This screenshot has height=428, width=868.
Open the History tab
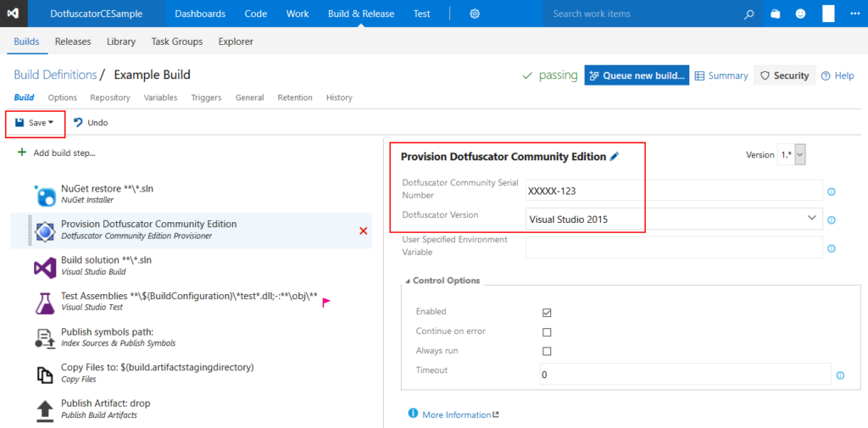[x=339, y=97]
